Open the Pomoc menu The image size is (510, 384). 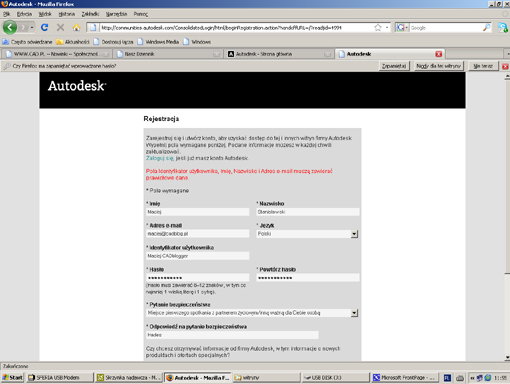[x=140, y=14]
